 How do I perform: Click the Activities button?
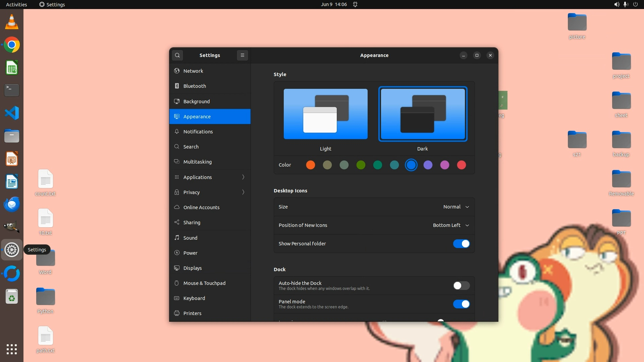point(16,4)
